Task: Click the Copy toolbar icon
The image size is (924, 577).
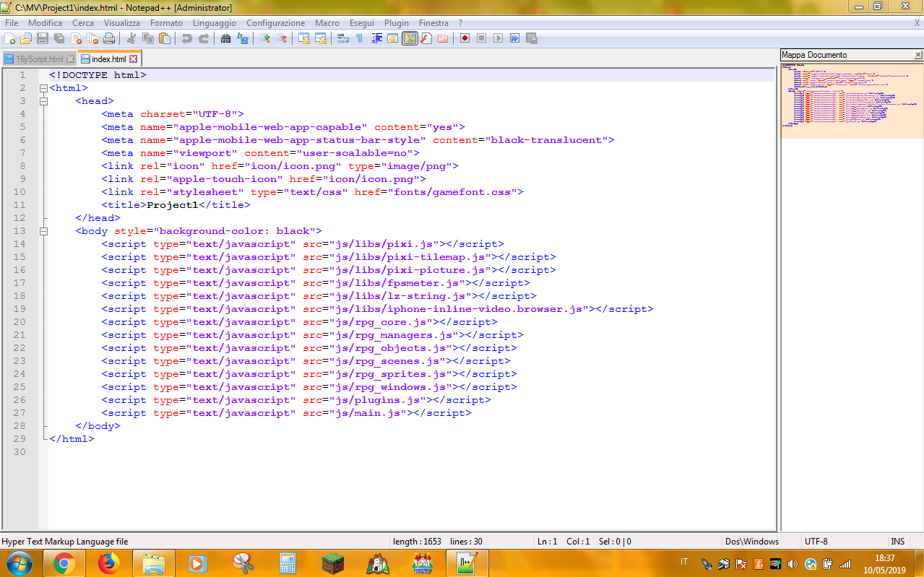Action: click(x=149, y=38)
